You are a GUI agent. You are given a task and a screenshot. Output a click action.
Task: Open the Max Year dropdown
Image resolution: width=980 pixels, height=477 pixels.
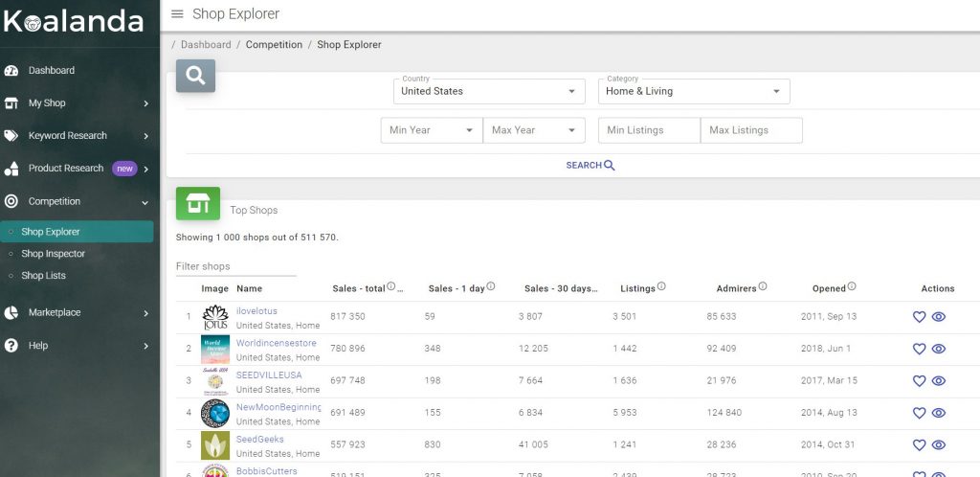click(x=534, y=130)
